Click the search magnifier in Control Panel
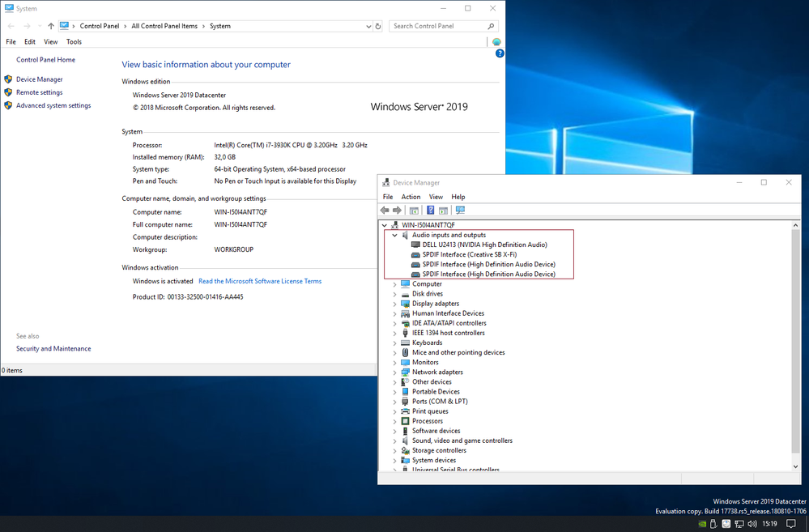 [491, 26]
